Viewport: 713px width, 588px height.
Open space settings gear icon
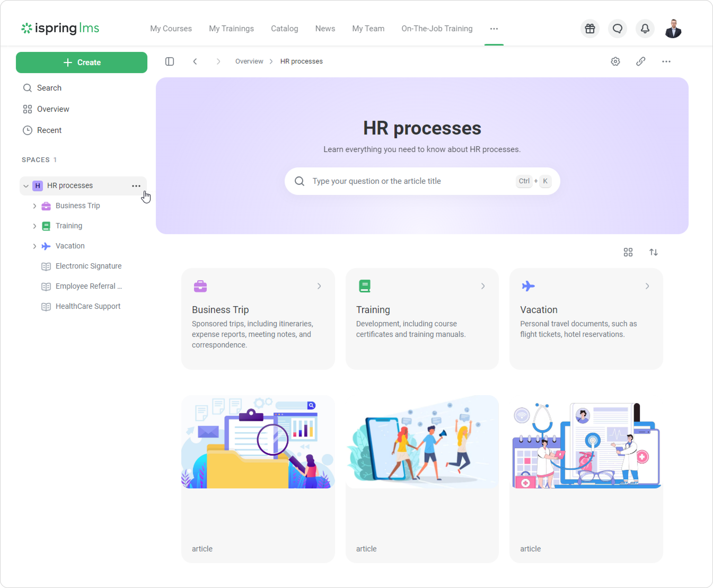(x=615, y=61)
